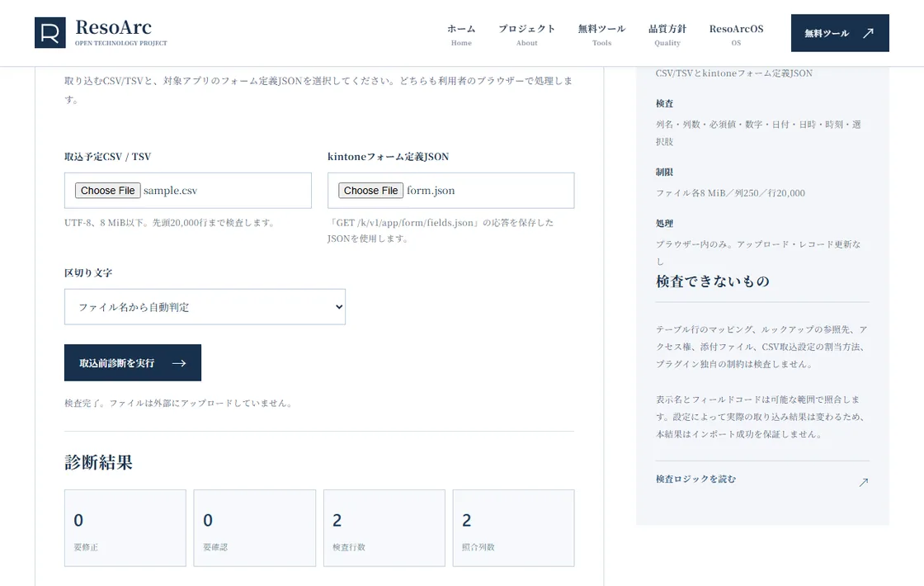The image size is (924, 586).
Task: Click arrow icon on 取込前診断を実行 button
Action: pos(178,363)
